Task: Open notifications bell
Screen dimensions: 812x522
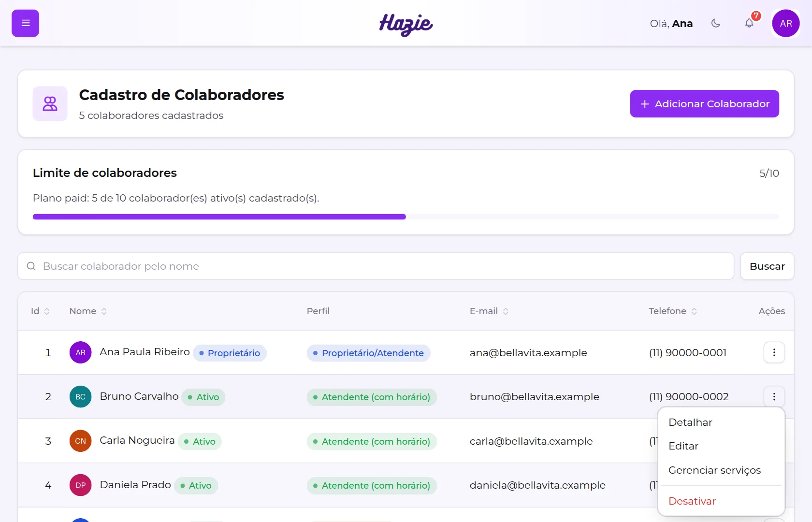Action: click(749, 23)
